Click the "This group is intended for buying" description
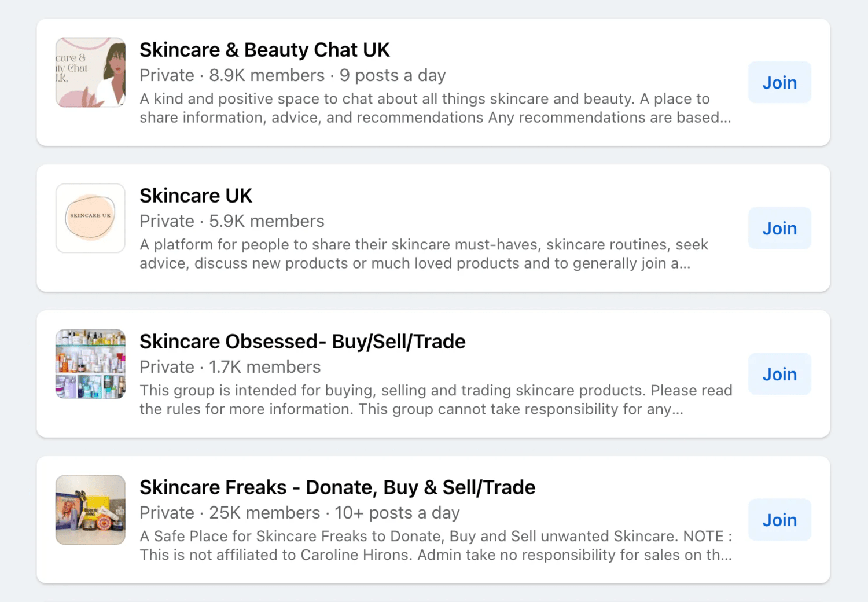Screen dimensions: 868x602 pyautogui.click(x=435, y=400)
